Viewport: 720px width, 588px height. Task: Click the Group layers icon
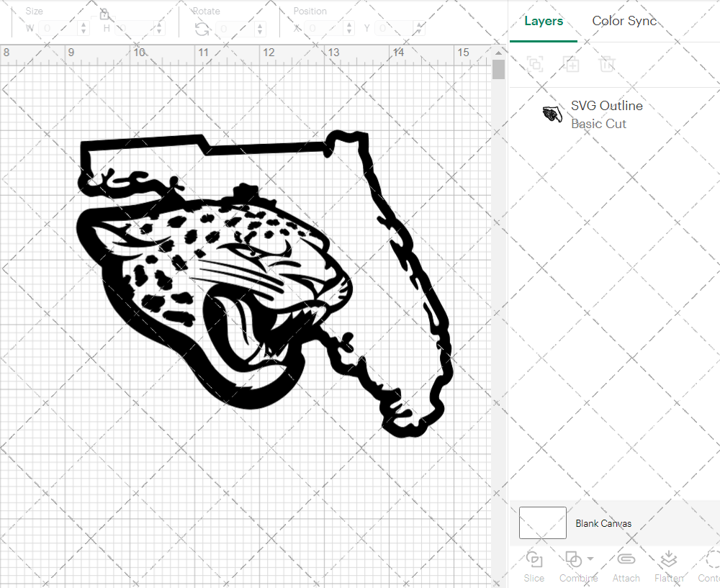tap(535, 64)
